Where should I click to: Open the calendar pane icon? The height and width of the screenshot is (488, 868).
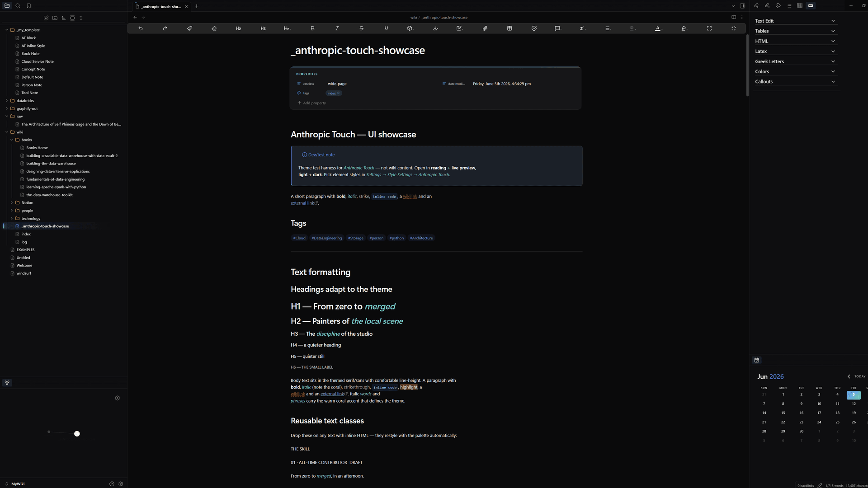pyautogui.click(x=757, y=360)
